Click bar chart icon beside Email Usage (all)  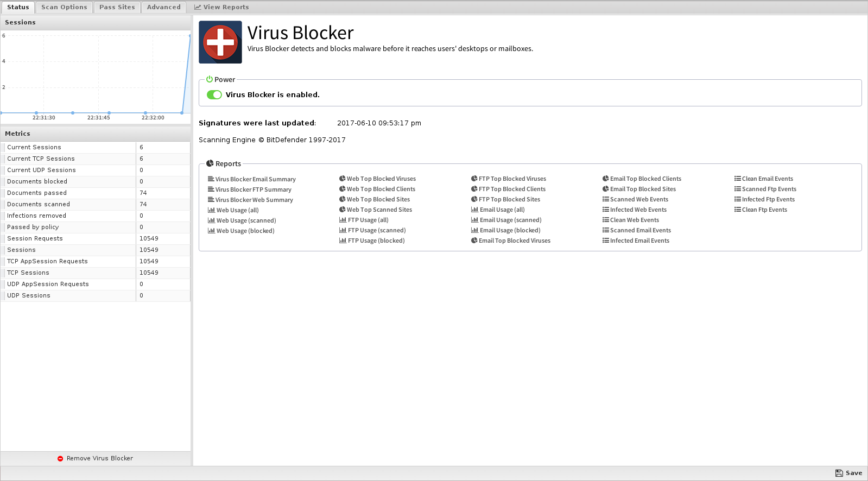pos(474,209)
